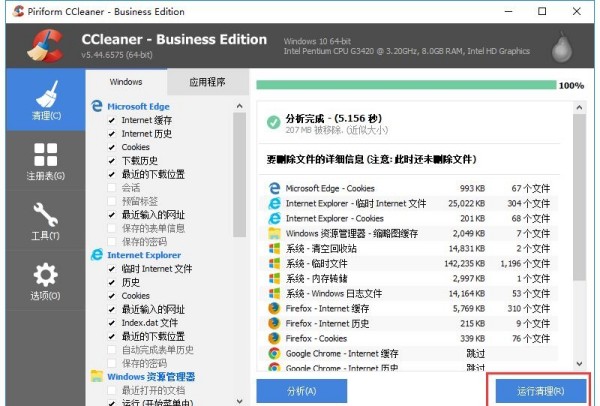Click the Microsoft Edge category icon
Image resolution: width=600 pixels, height=406 pixels.
point(97,106)
